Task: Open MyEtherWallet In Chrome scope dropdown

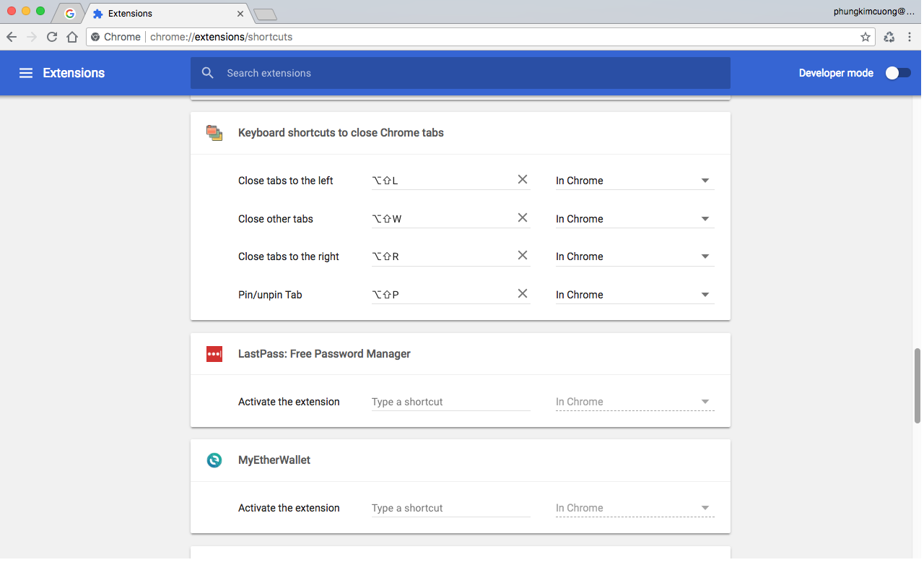Action: pos(635,508)
